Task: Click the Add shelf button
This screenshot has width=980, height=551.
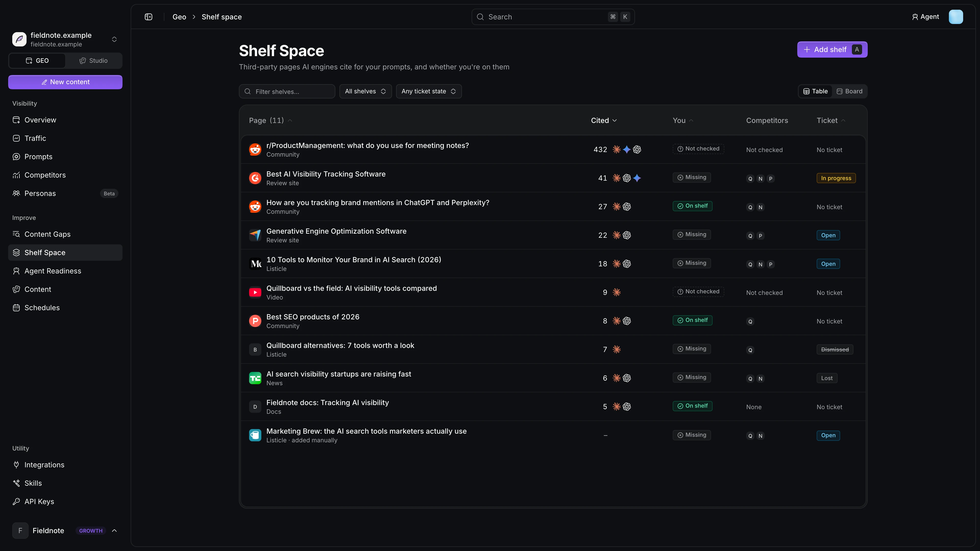Action: click(x=832, y=49)
